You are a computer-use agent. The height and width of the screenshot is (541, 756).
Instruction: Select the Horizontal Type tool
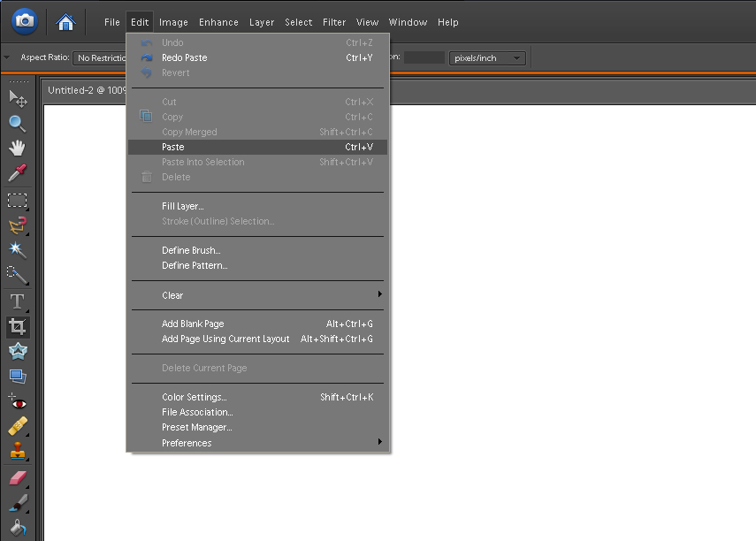click(18, 301)
